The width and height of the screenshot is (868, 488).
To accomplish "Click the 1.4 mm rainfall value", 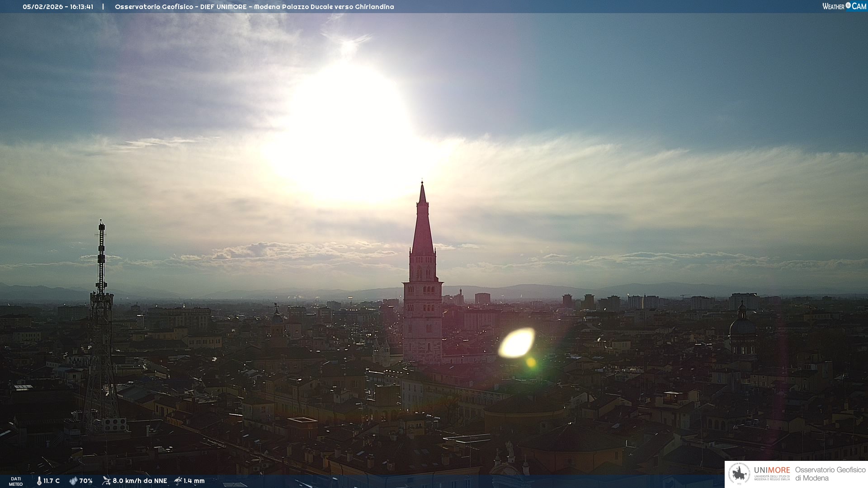I will (x=194, y=481).
